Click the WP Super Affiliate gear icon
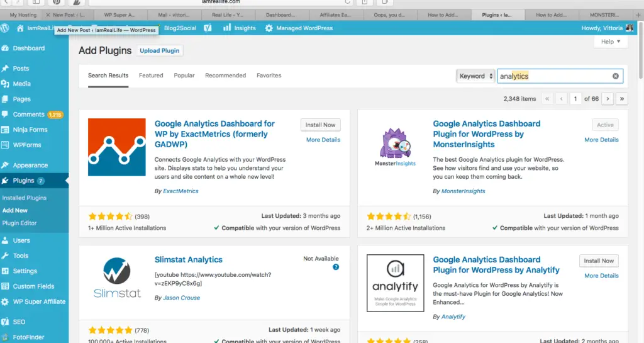This screenshot has width=644, height=343. tap(5, 301)
